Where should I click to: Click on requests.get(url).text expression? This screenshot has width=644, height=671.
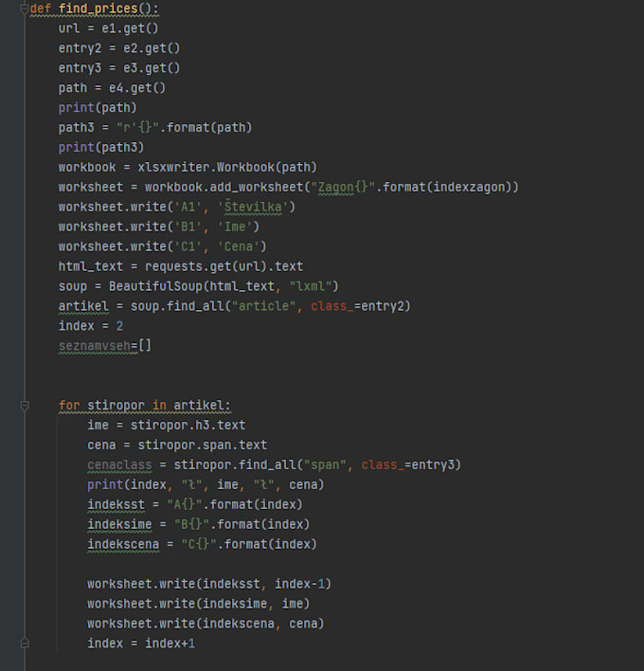[224, 266]
